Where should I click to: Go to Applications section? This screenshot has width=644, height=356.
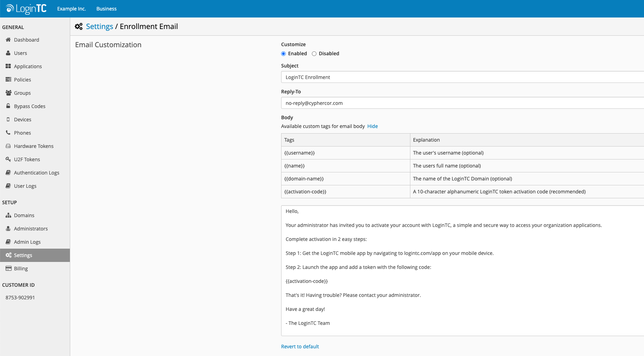(35, 66)
